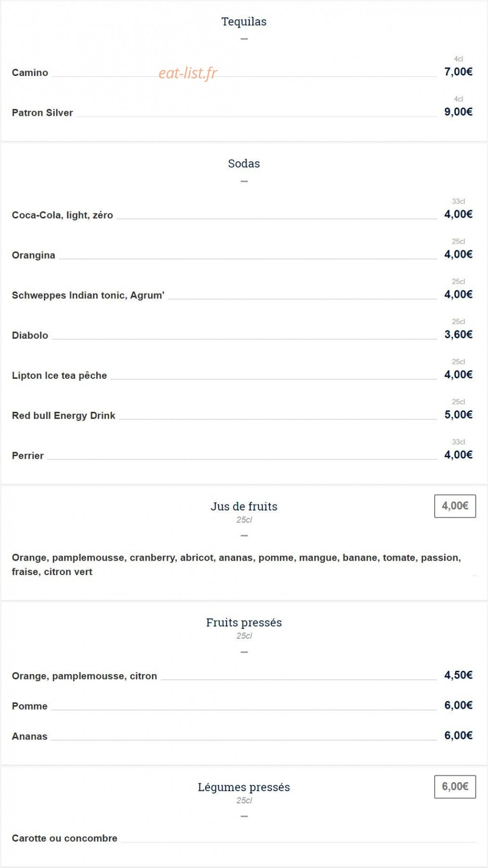Click the Red bull 5,00€ price
Image resolution: width=488 pixels, height=868 pixels.
pos(458,415)
